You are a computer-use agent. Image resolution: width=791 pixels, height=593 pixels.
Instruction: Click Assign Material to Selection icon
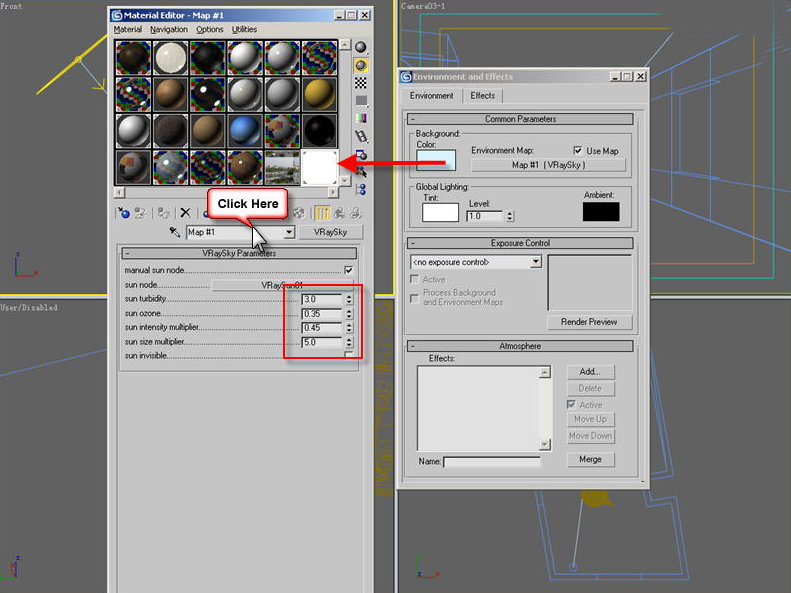(x=163, y=213)
